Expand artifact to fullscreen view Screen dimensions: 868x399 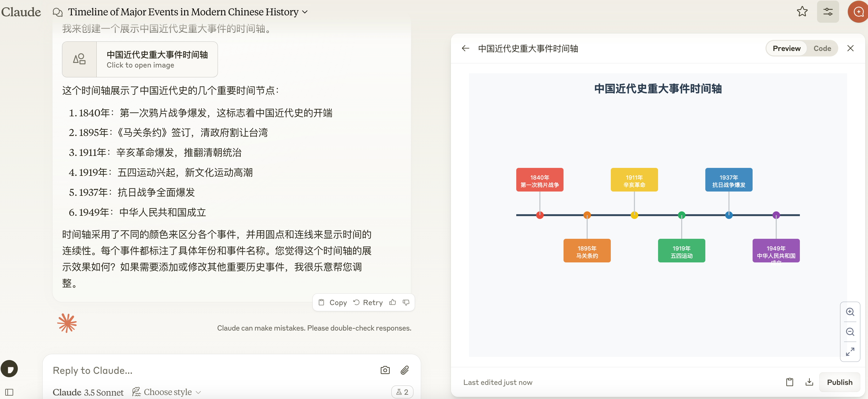pos(850,351)
